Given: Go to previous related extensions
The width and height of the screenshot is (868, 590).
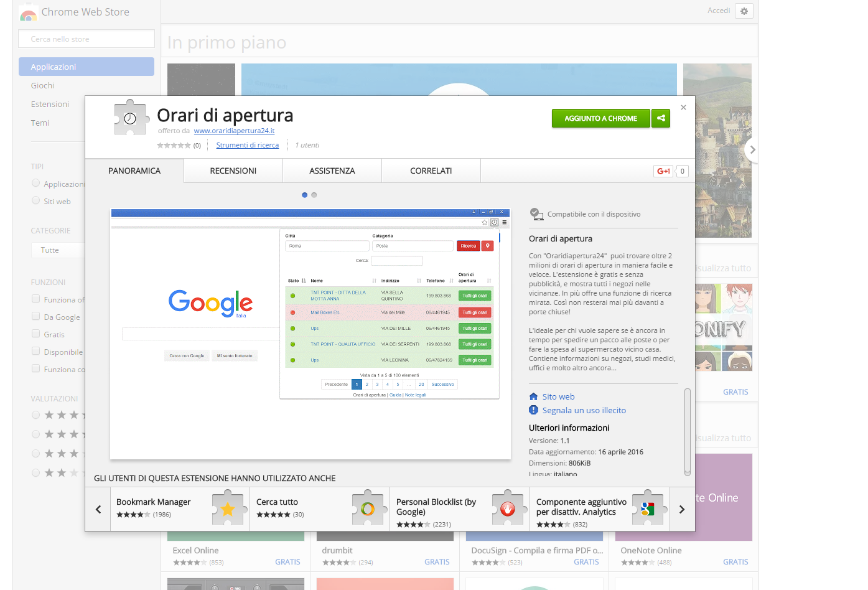Looking at the screenshot, I should click(98, 509).
